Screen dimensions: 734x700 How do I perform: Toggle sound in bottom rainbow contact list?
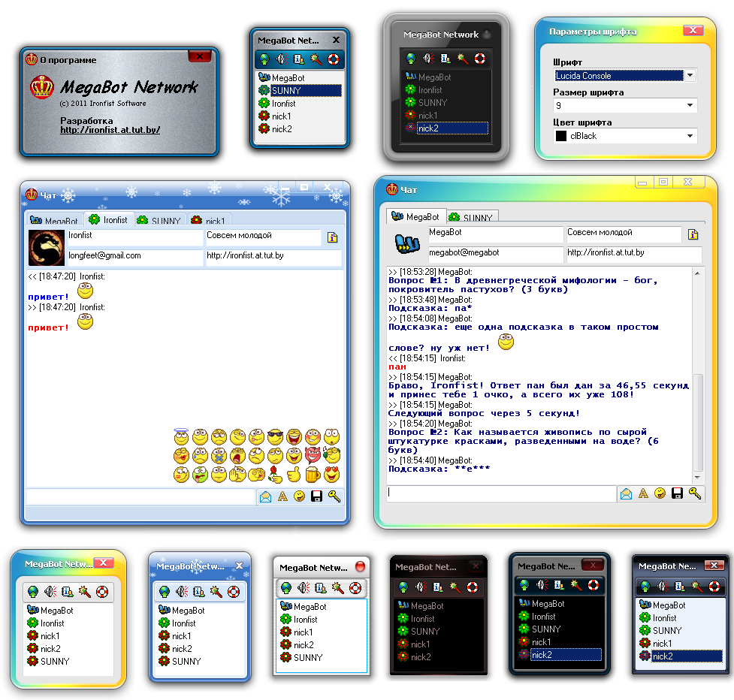50,592
